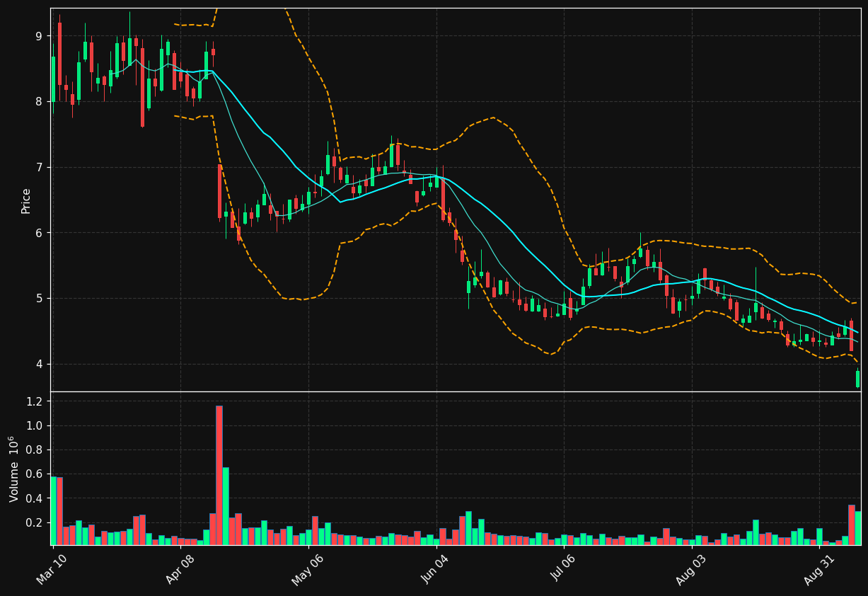868x596 pixels.
Task: Click the Aug 31 date label
Action: pos(818,568)
